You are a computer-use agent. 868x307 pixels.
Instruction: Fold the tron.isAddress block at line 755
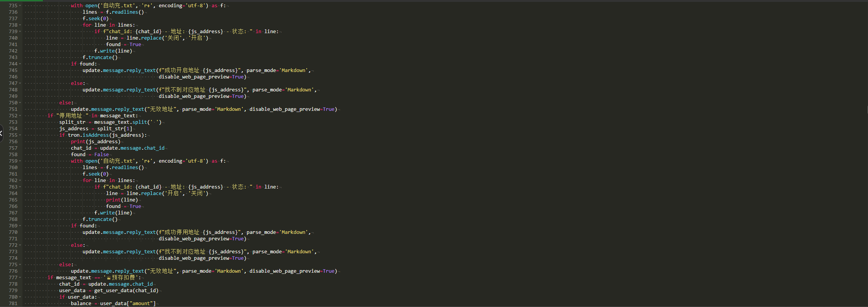[x=20, y=135]
